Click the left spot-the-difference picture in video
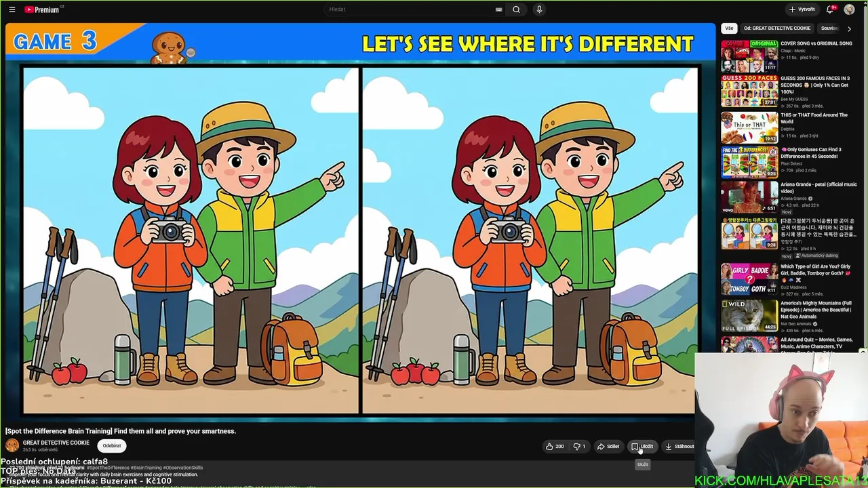 [191, 240]
